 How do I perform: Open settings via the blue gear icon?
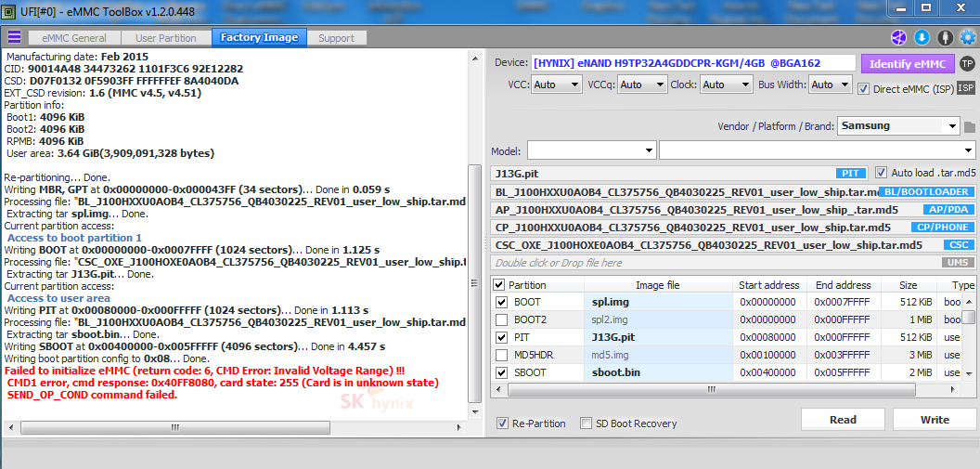tap(970, 37)
